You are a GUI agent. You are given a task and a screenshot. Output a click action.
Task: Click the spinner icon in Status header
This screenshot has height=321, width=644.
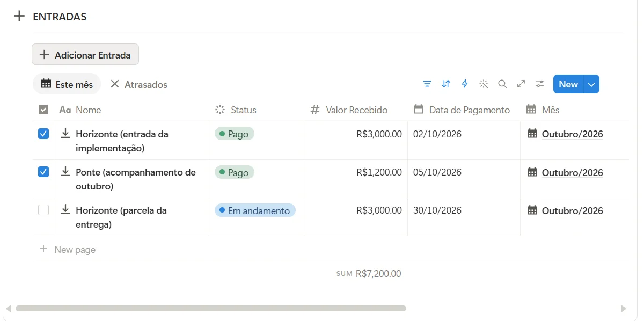[220, 110]
